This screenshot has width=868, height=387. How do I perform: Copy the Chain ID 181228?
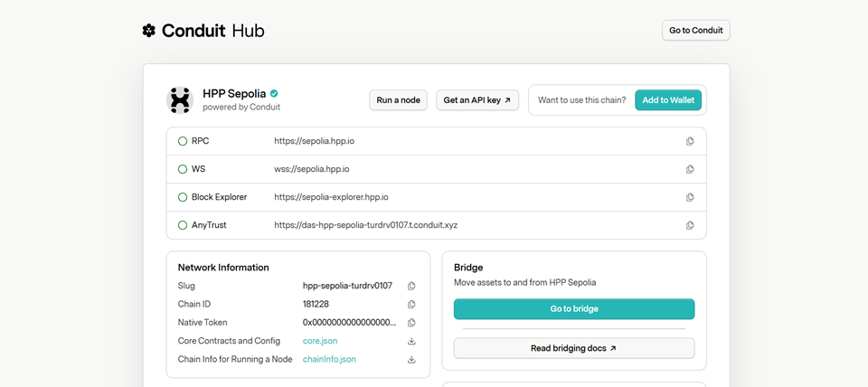(411, 305)
